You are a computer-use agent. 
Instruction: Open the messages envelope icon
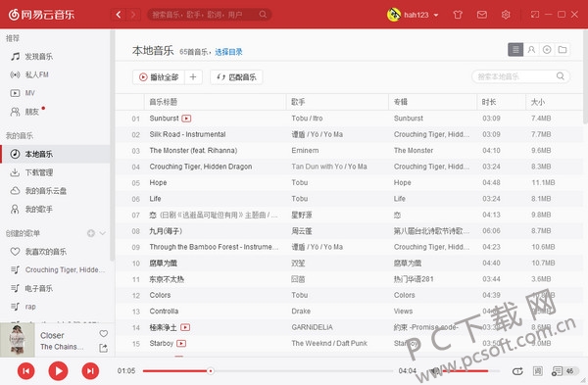482,15
